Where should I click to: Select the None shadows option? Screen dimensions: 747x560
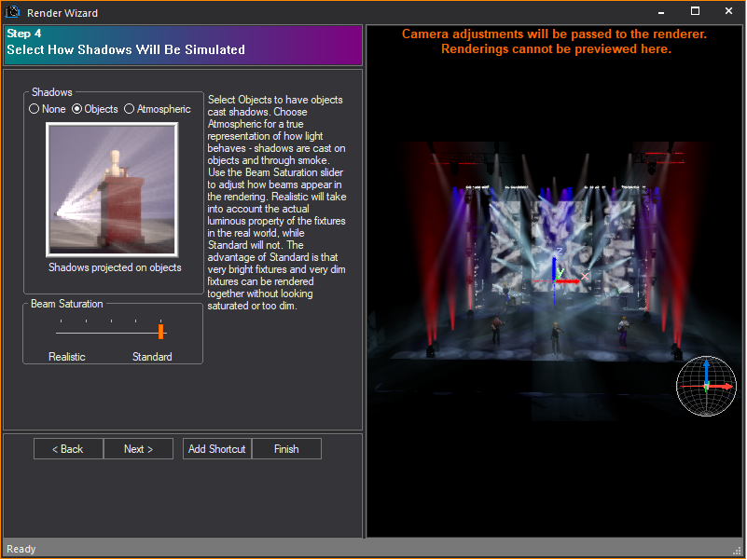pyautogui.click(x=34, y=109)
